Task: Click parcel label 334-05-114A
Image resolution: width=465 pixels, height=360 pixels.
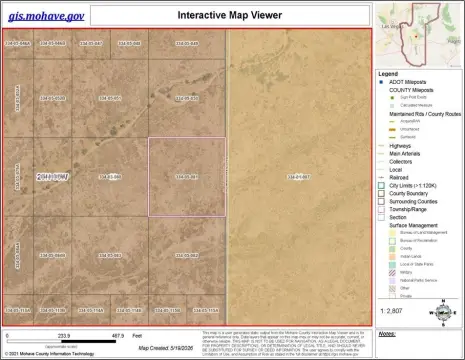Action: coord(91,310)
